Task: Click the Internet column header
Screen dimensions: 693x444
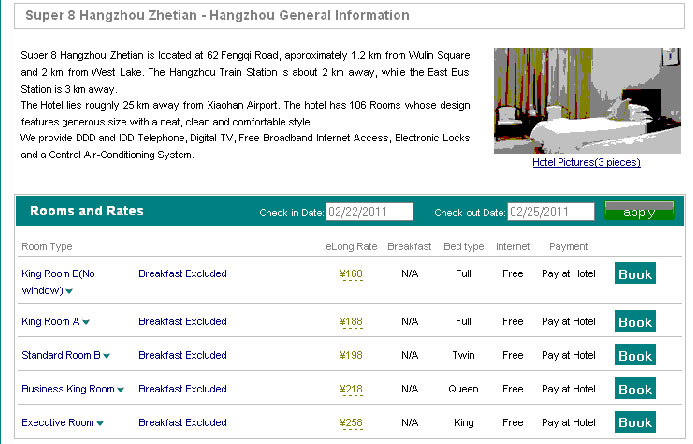Action: 513,247
